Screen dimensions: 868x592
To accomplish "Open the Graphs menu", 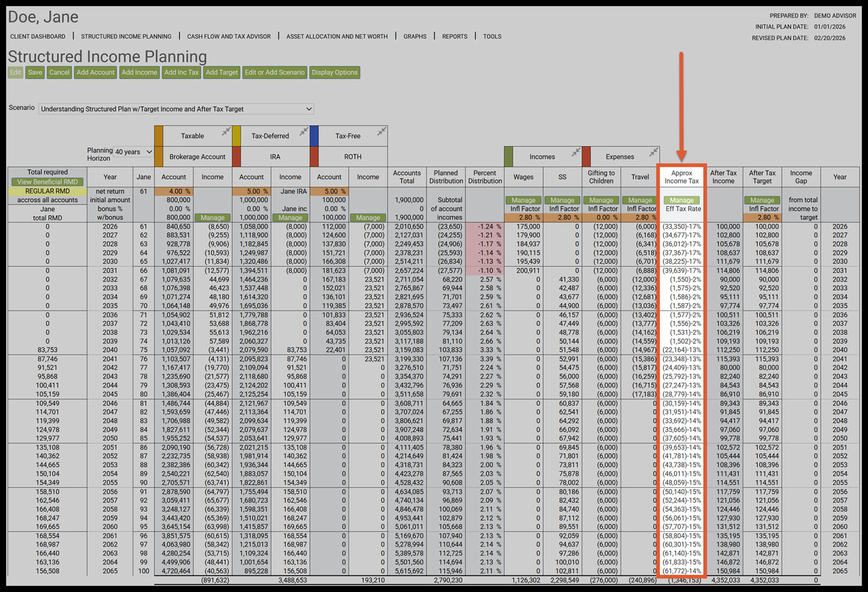I will click(415, 37).
